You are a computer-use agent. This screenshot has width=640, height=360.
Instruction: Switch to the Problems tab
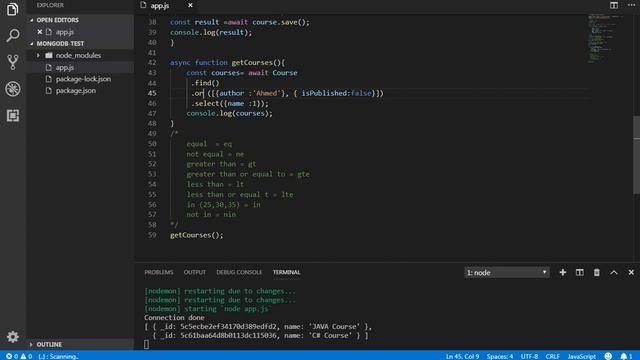[x=159, y=272]
